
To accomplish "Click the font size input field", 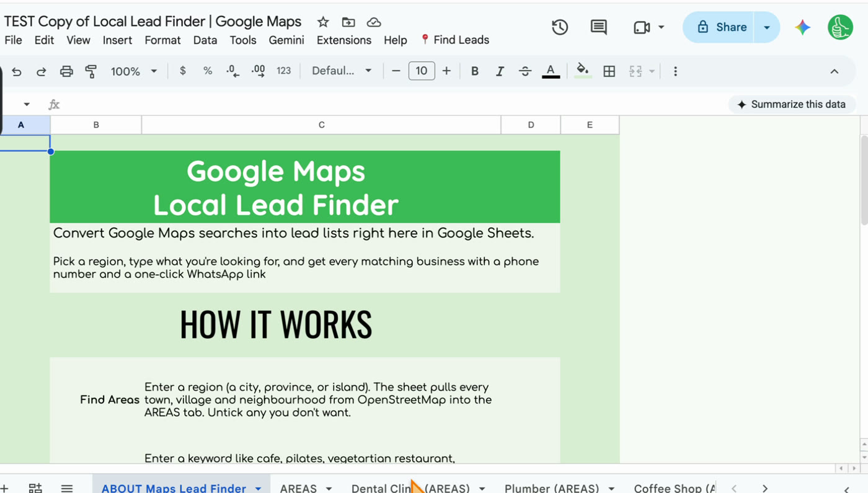I will 422,71.
